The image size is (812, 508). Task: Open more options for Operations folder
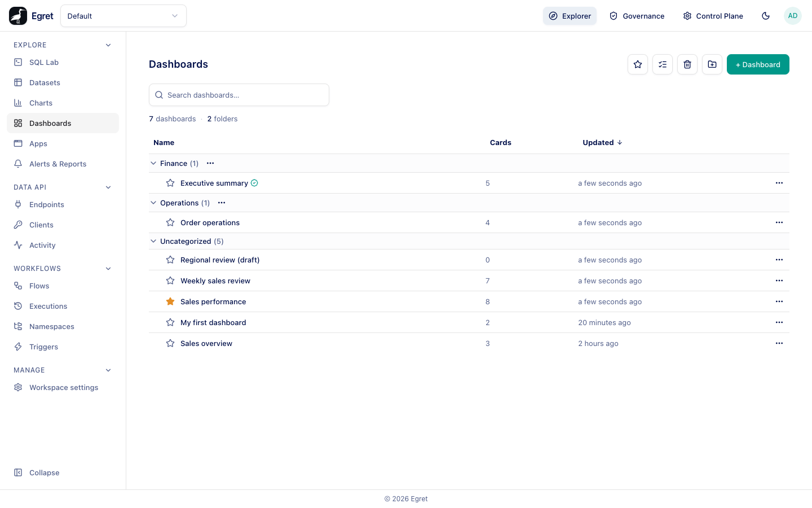click(222, 203)
